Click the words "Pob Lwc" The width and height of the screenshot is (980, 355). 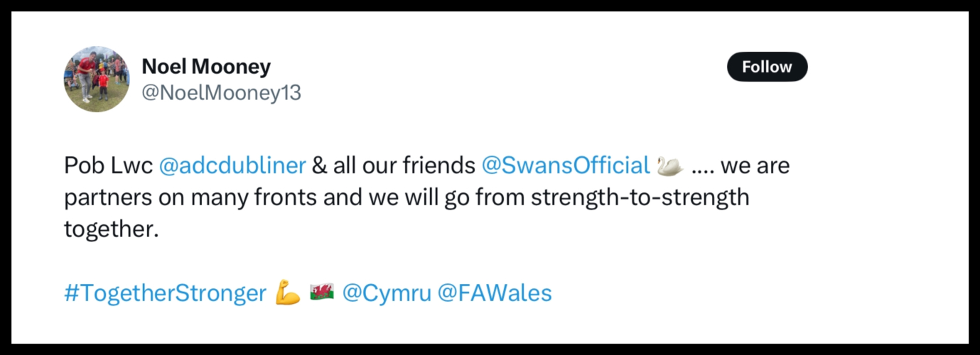click(x=109, y=165)
